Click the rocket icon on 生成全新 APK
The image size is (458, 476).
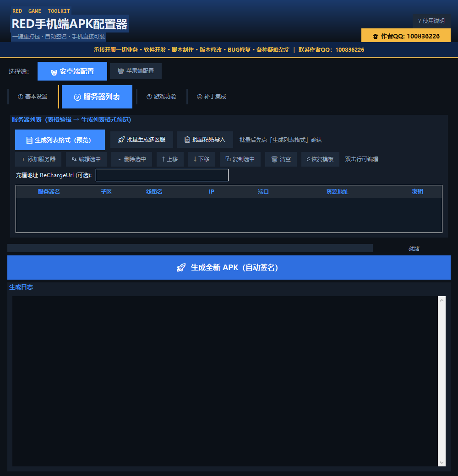(x=181, y=267)
